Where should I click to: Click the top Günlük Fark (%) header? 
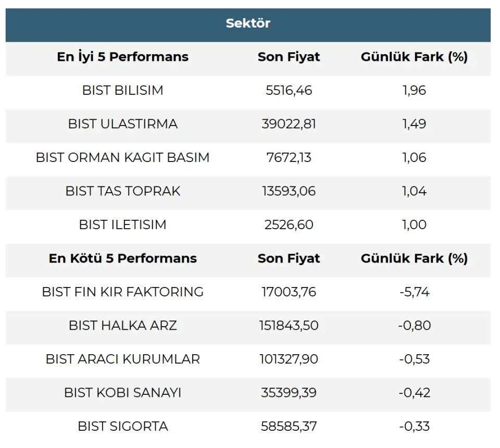click(x=415, y=57)
